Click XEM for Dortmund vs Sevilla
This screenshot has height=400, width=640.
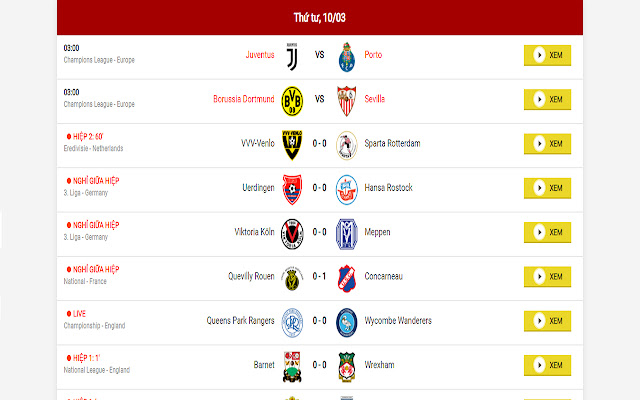click(x=547, y=99)
